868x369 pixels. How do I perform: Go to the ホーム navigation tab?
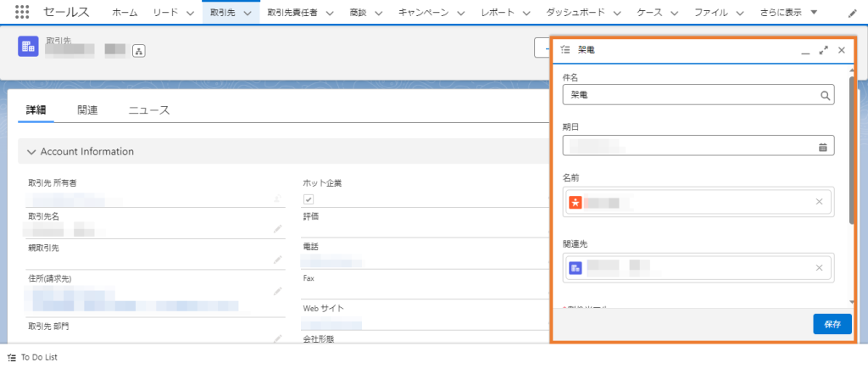pos(125,13)
